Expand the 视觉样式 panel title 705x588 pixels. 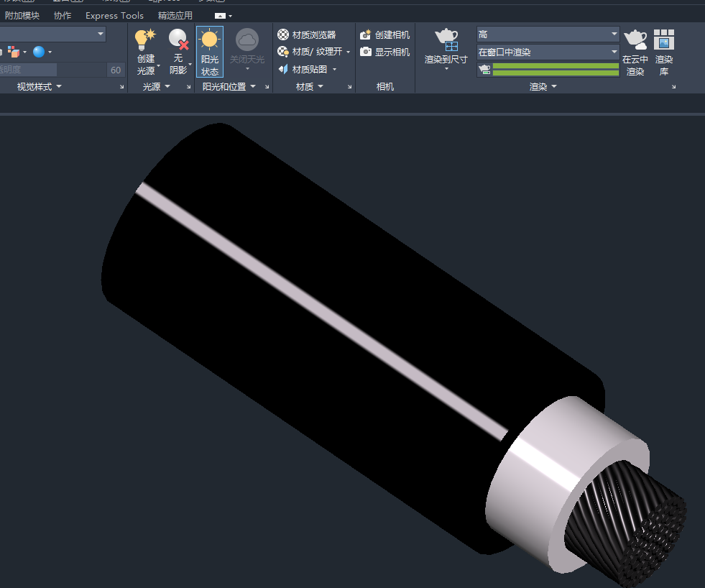point(39,86)
